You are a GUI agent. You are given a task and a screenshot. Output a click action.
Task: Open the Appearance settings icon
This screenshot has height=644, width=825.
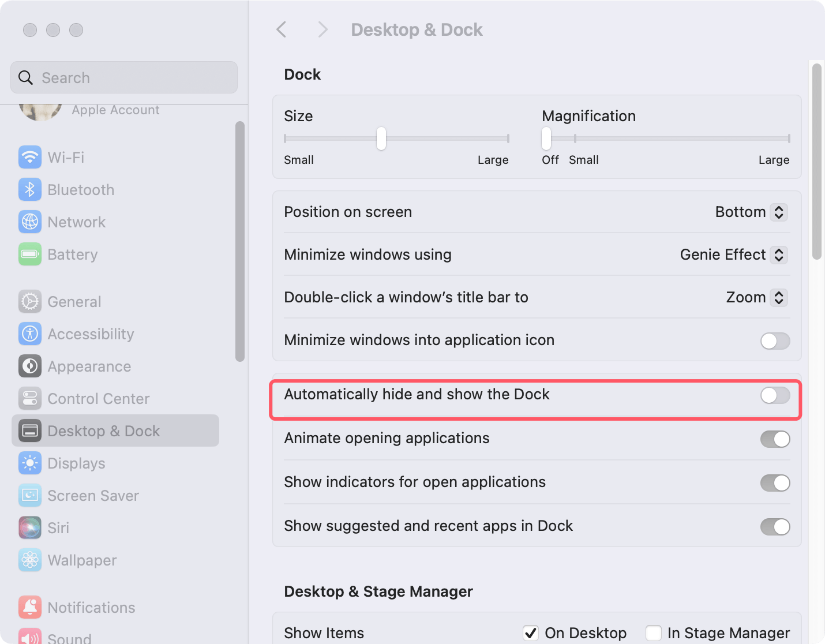pyautogui.click(x=29, y=366)
